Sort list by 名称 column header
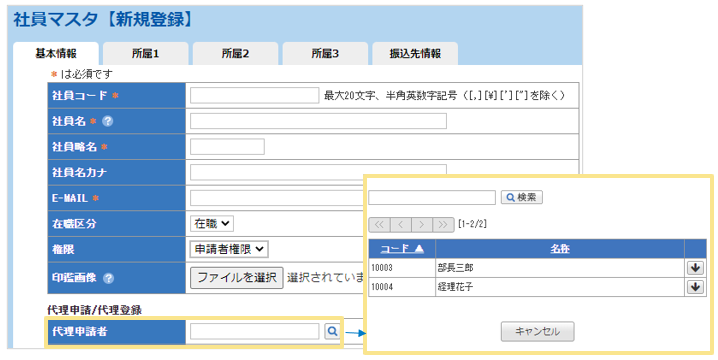This screenshot has height=360, width=718. click(x=560, y=249)
